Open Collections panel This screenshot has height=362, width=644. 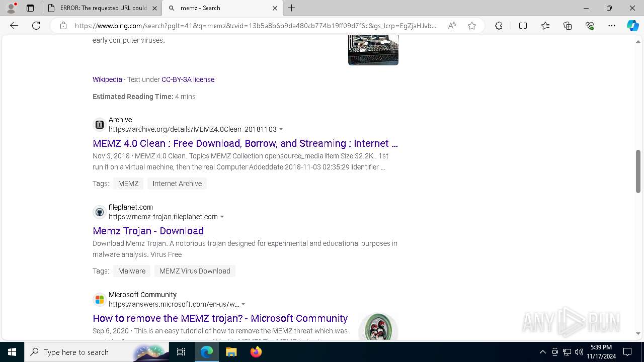[568, 26]
